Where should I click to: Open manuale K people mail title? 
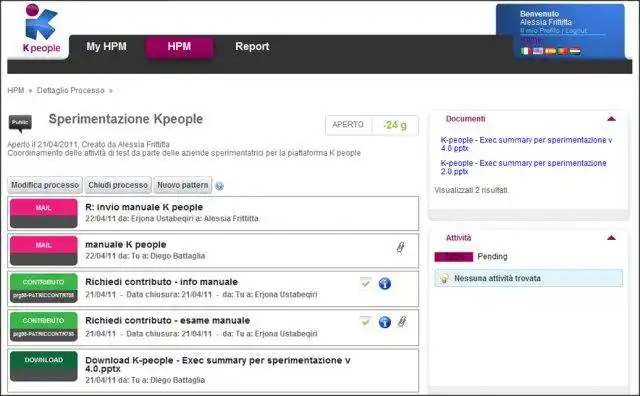pos(126,245)
